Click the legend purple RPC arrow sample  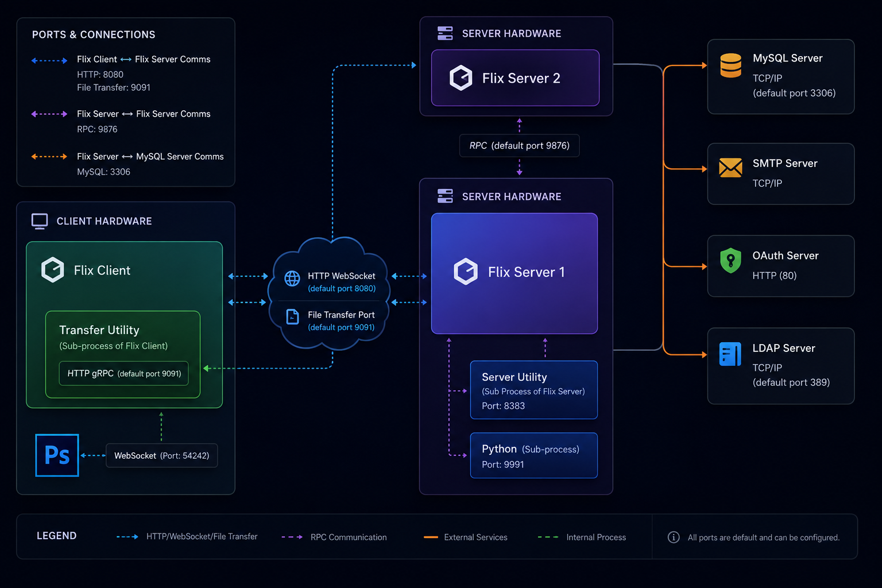(x=292, y=537)
